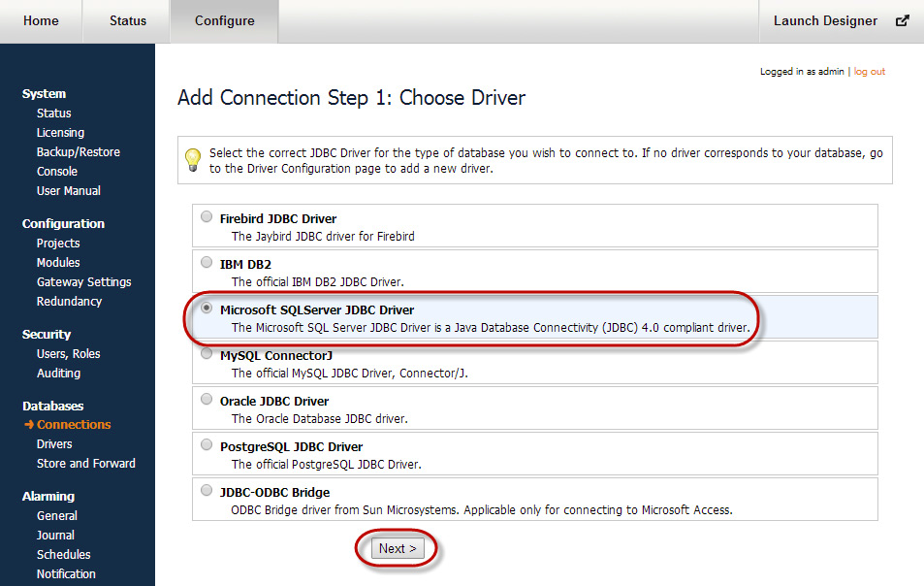Click the 'Security' sidebar heading
The image size is (924, 586).
pos(46,335)
